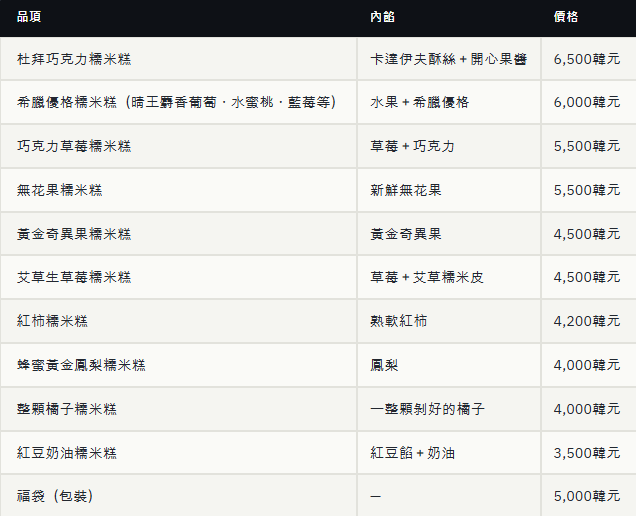Select the 艾草生草莓糯米糕 item cell
The width and height of the screenshot is (636, 516).
point(178,277)
